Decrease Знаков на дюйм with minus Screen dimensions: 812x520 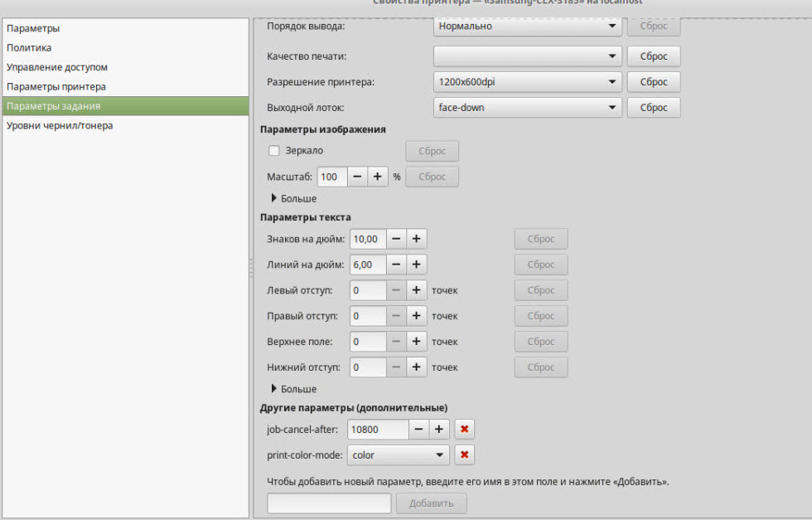point(396,239)
